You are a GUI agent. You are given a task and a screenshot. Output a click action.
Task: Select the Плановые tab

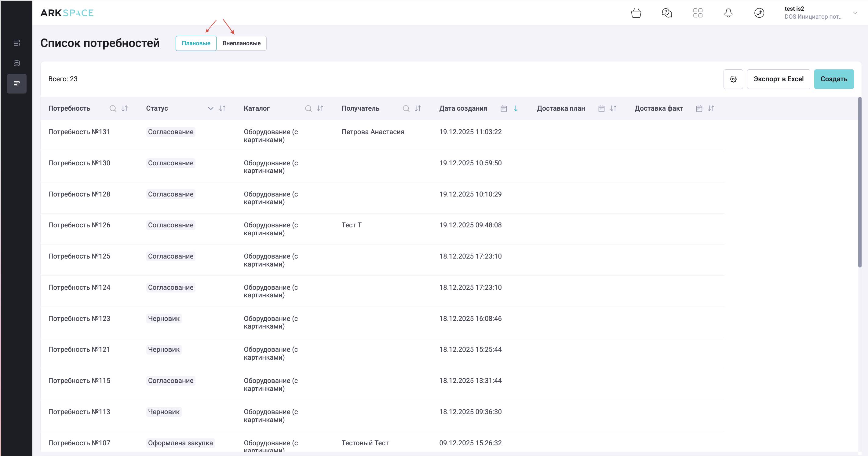[196, 43]
